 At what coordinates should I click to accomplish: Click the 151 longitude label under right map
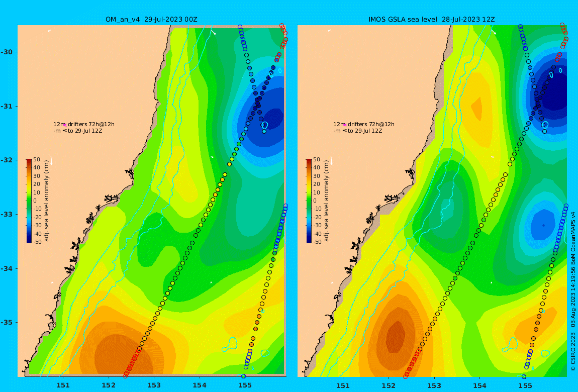click(343, 385)
